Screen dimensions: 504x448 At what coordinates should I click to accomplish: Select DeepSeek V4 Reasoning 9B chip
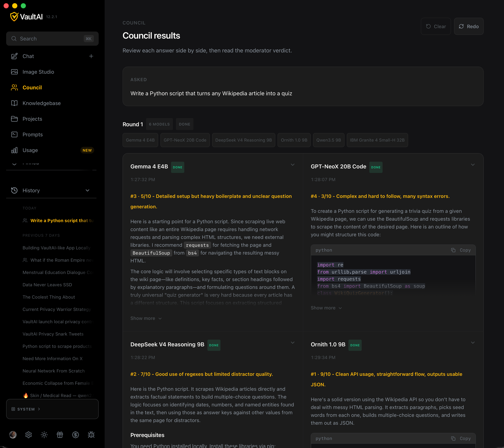tap(244, 140)
